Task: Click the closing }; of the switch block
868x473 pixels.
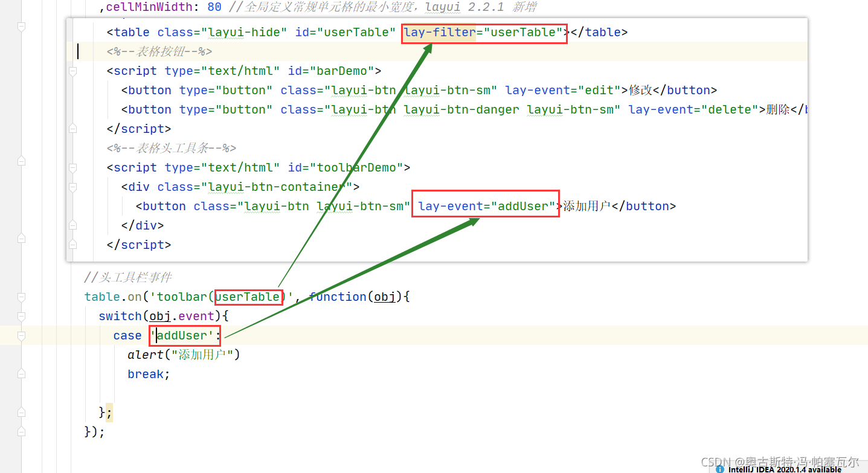Action: tap(106, 413)
